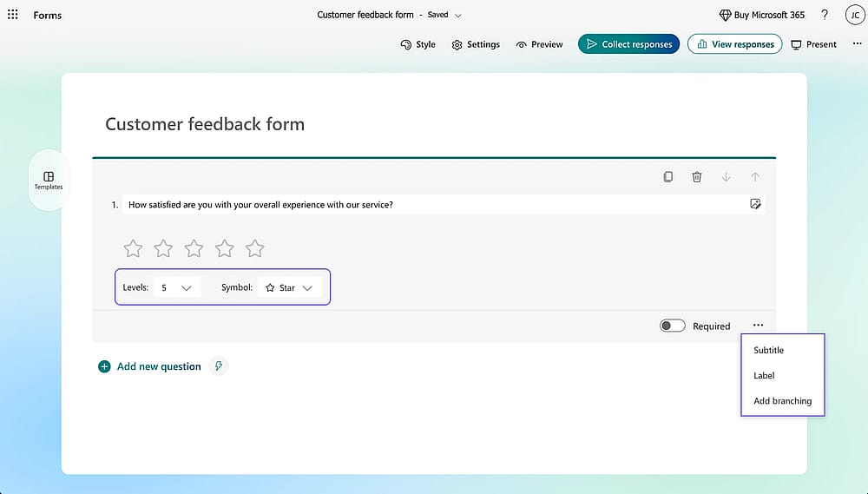Click the Forms home link
This screenshot has height=494, width=868.
pyautogui.click(x=48, y=15)
